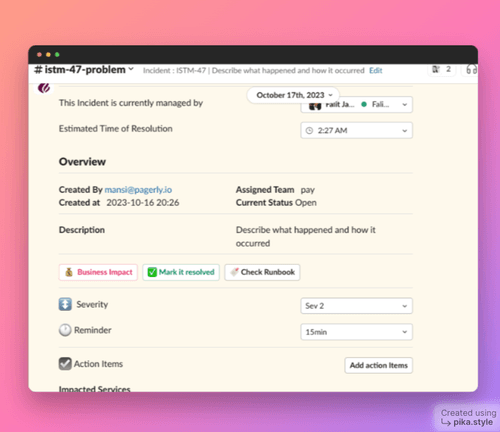
Task: Click the Business Impact button
Action: click(x=98, y=272)
